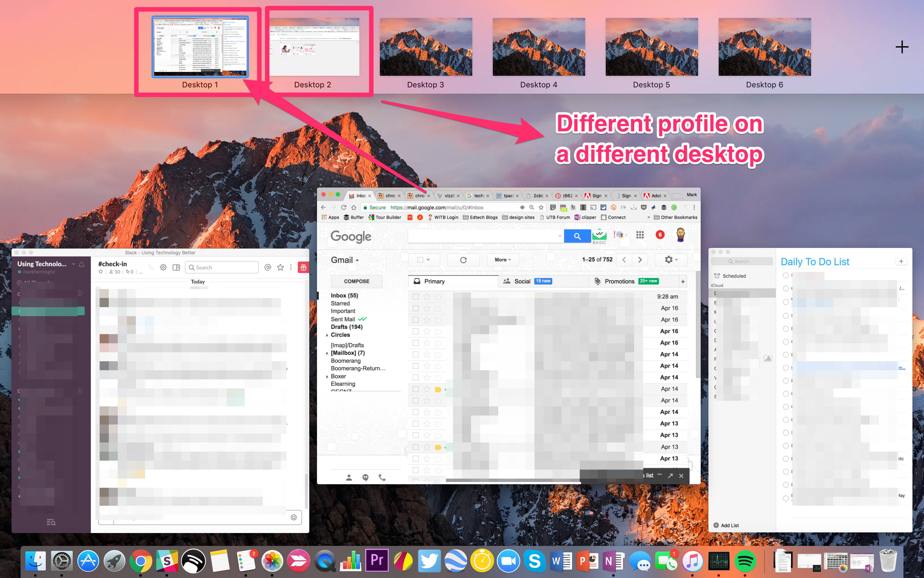The height and width of the screenshot is (578, 924).
Task: Star the 9:28 am email
Action: [427, 297]
